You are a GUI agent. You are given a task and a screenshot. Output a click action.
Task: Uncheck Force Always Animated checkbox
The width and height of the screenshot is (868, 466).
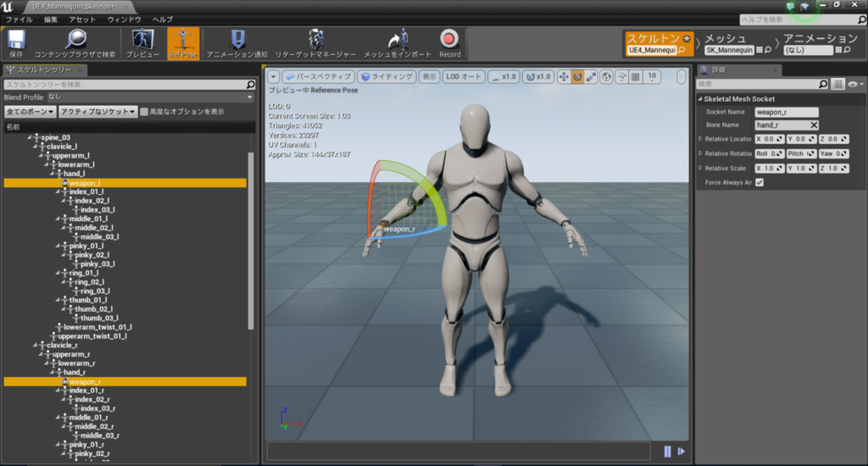pos(759,182)
